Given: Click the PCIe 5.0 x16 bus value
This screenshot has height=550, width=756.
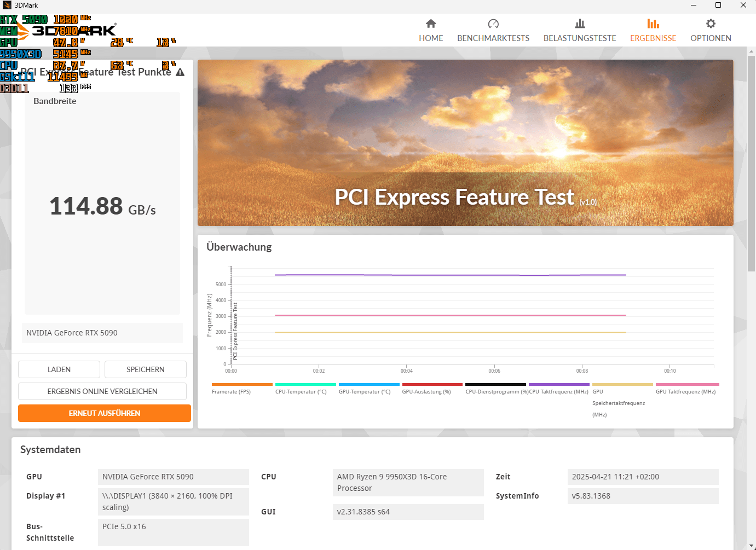Looking at the screenshot, I should click(x=174, y=532).
